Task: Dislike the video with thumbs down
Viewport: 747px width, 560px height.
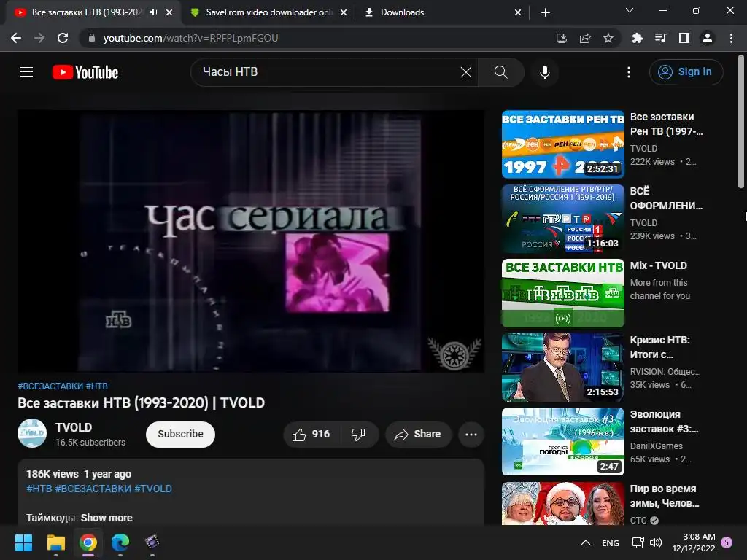Action: [359, 435]
